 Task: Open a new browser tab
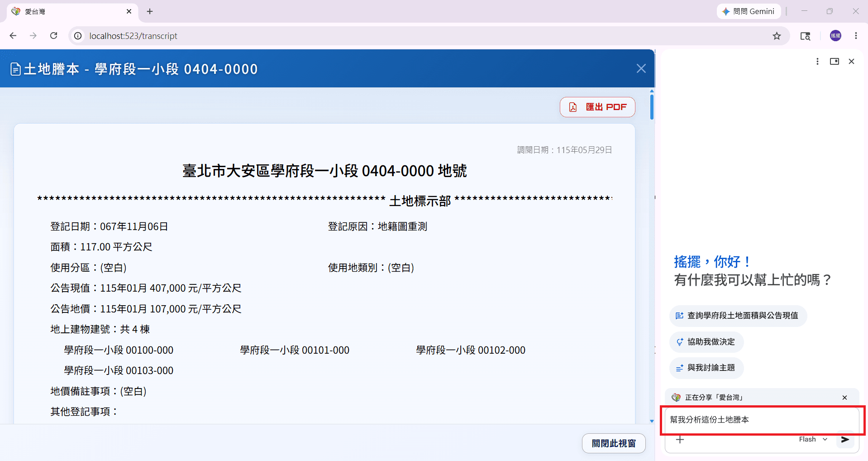[x=150, y=11]
